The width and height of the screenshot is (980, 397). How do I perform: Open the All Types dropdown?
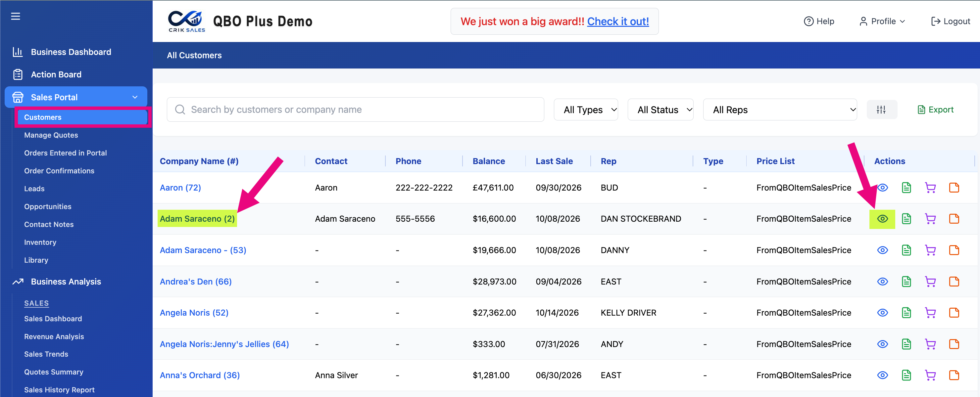coord(586,110)
